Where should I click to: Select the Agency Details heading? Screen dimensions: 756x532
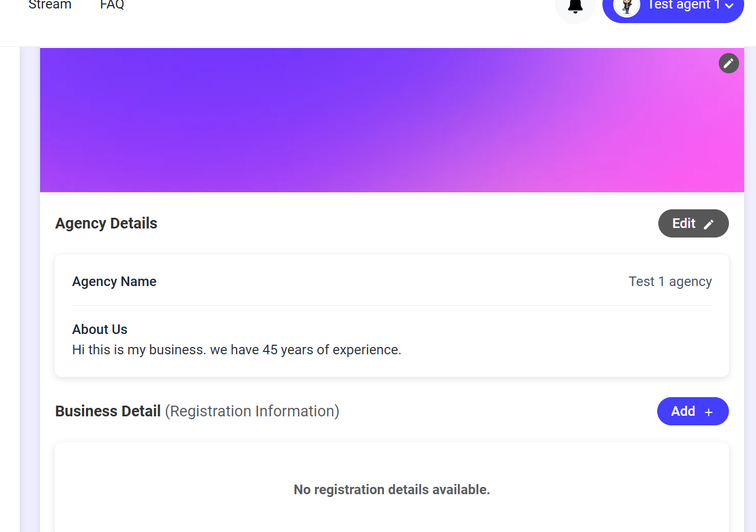pyautogui.click(x=106, y=223)
